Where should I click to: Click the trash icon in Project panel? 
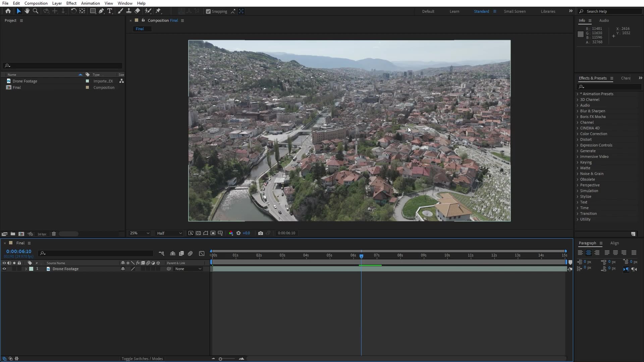(x=54, y=234)
